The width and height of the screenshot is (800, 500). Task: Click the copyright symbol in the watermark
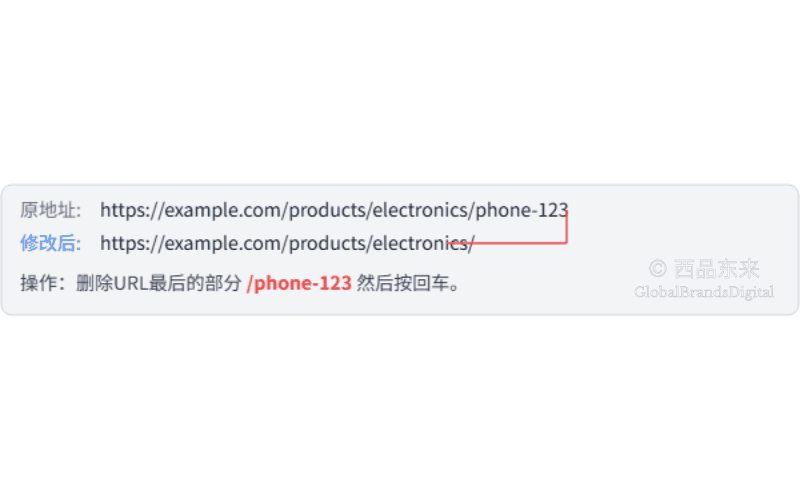(x=658, y=268)
